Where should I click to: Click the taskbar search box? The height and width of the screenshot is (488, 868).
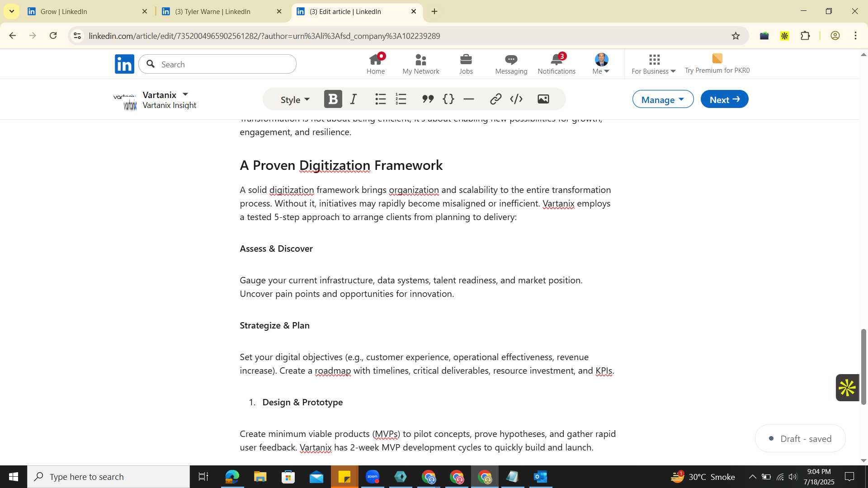point(108,477)
